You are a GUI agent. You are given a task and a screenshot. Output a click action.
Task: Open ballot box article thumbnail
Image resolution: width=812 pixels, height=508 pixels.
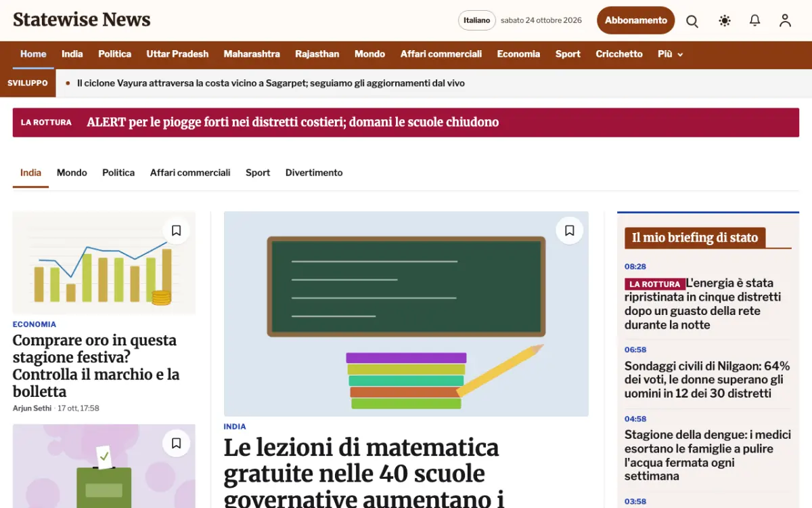click(x=104, y=466)
